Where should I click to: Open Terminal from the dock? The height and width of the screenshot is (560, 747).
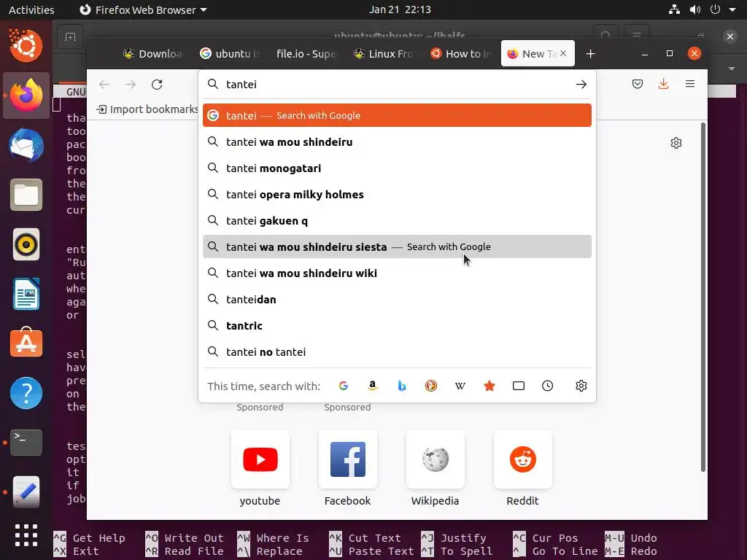(26, 443)
